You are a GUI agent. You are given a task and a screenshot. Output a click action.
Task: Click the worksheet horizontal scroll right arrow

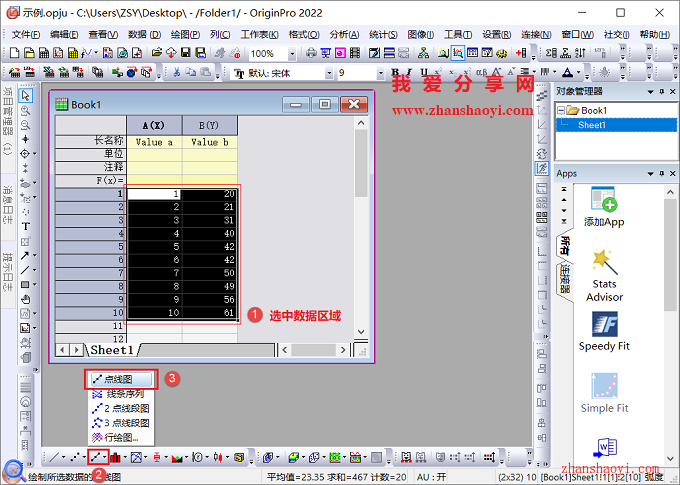[x=343, y=350]
